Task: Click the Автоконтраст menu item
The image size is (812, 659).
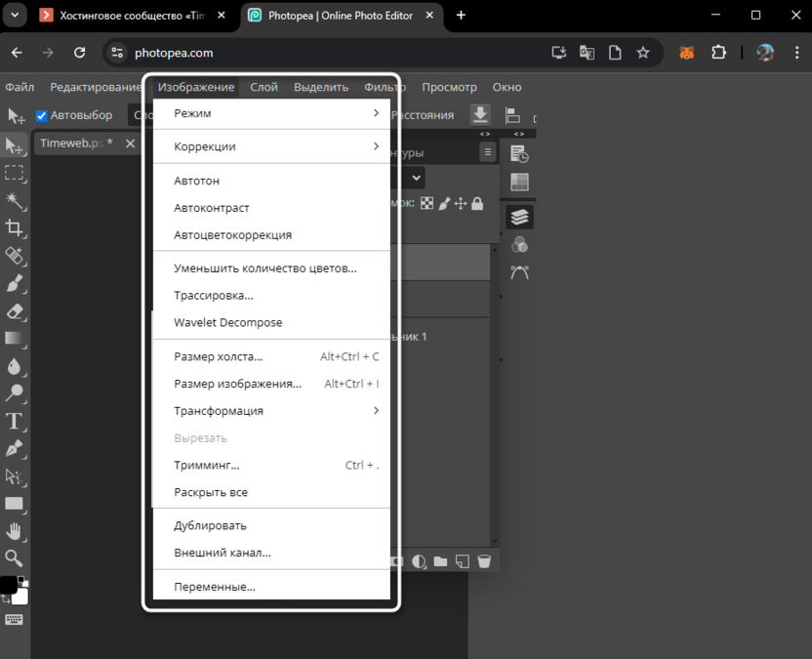Action: tap(212, 208)
